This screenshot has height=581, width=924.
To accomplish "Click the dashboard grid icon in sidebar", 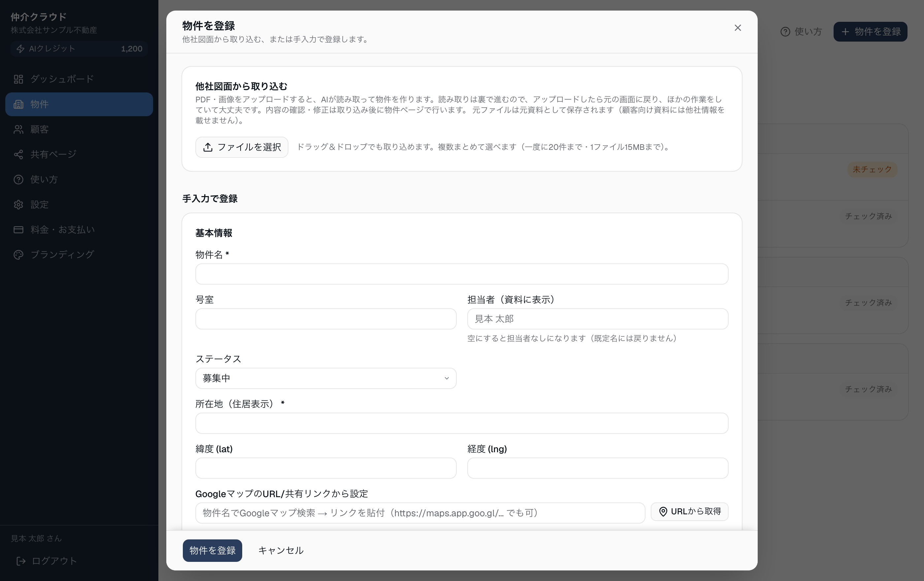I will tap(18, 79).
